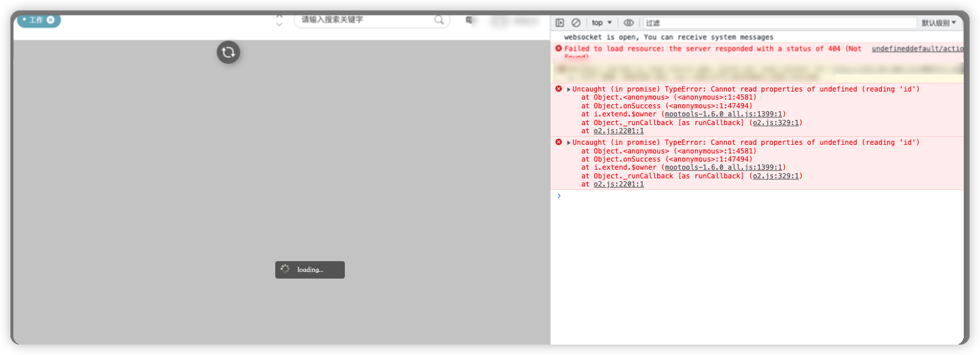Click the eye live expression icon
The image size is (980, 355).
pos(629,23)
